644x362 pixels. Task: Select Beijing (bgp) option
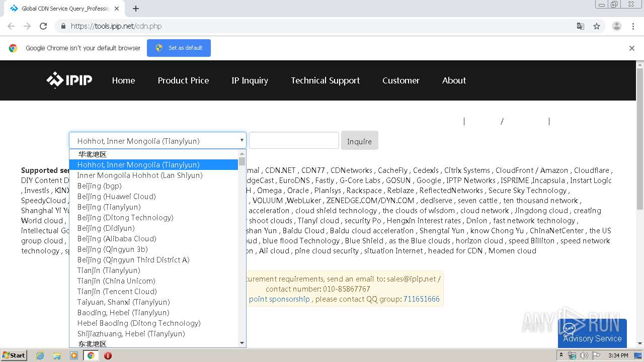153,186
